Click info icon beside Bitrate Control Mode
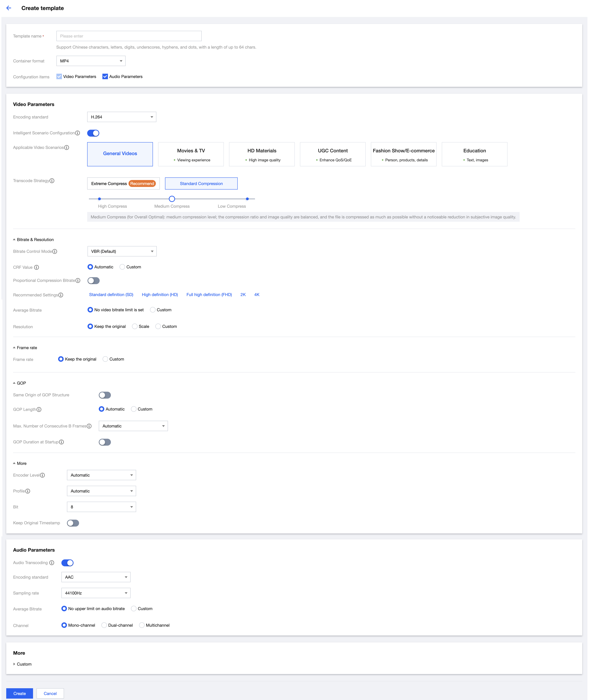Viewport: 594px width, 700px height. 55,251
